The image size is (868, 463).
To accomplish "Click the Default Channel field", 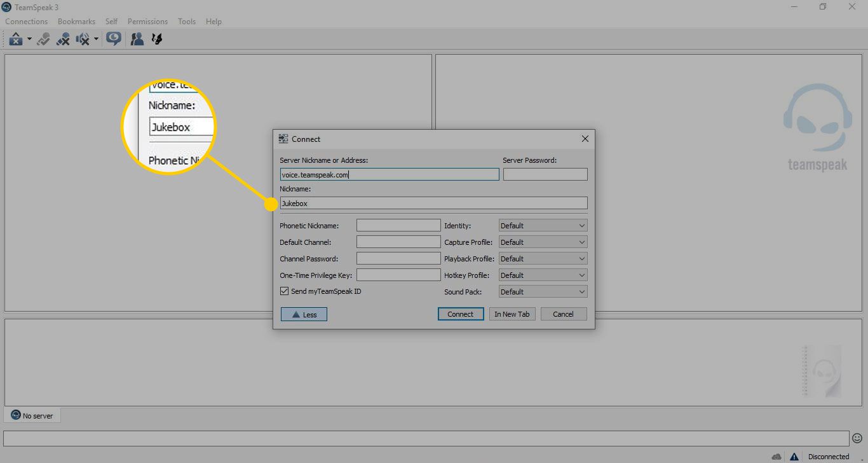I will [398, 242].
